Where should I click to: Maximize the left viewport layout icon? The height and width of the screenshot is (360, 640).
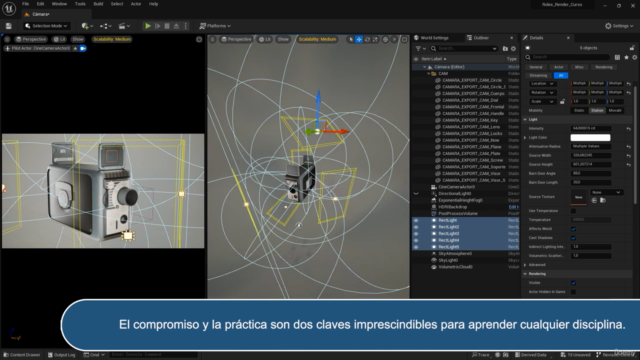tap(199, 39)
